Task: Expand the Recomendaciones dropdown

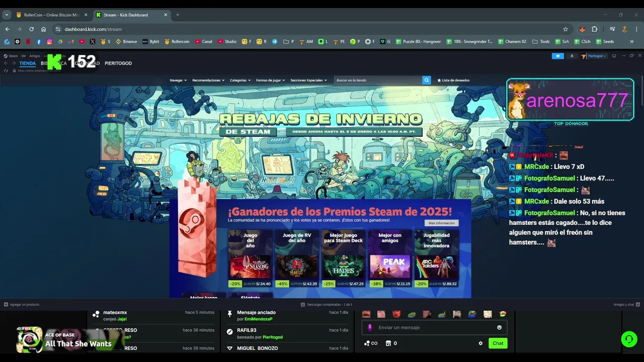Action: pos(208,80)
